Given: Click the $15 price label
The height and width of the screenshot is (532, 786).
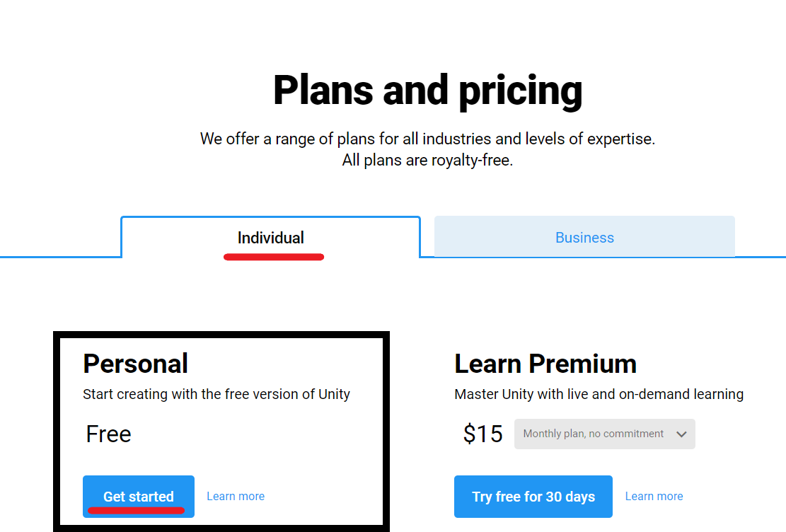Looking at the screenshot, I should coord(482,434).
